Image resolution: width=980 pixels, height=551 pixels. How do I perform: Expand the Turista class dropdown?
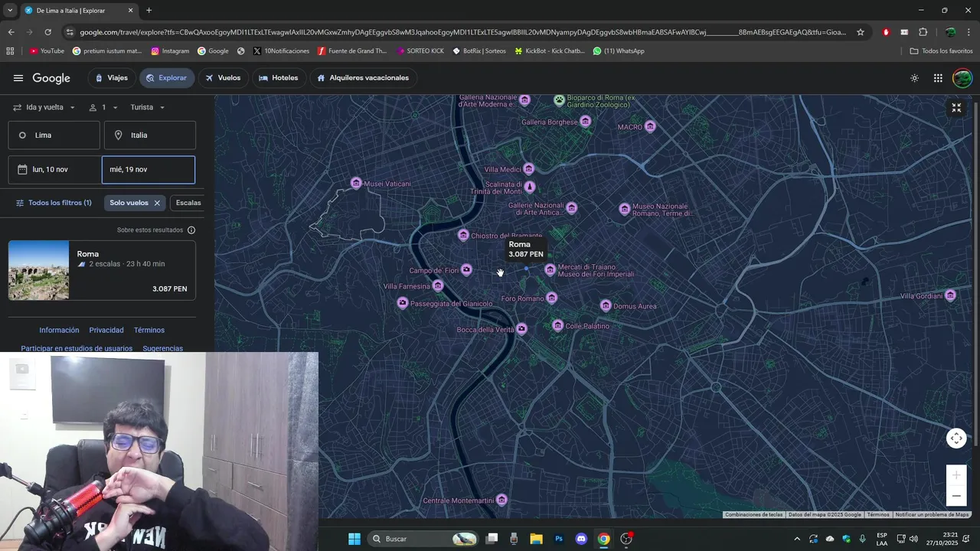pyautogui.click(x=147, y=107)
